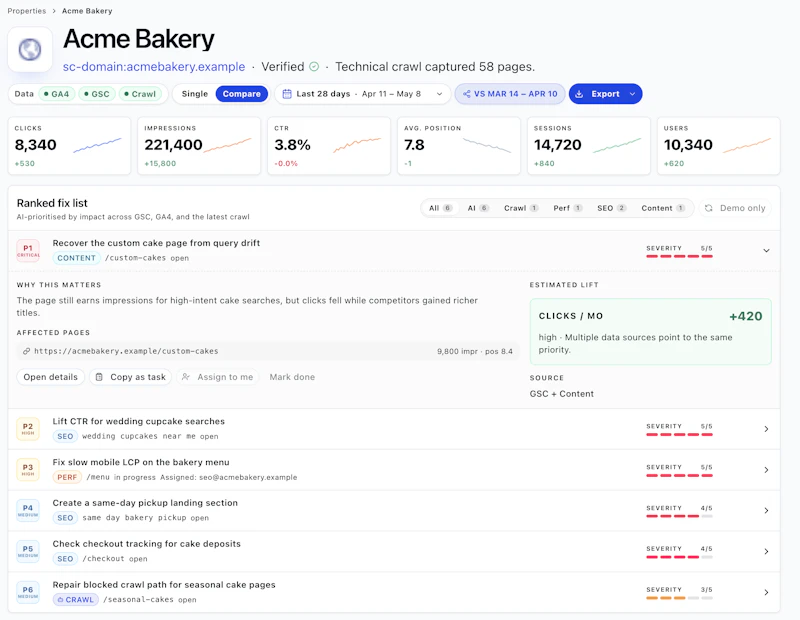Image resolution: width=800 pixels, height=620 pixels.
Task: Click the clipboard icon on Copy as task
Action: click(x=99, y=377)
